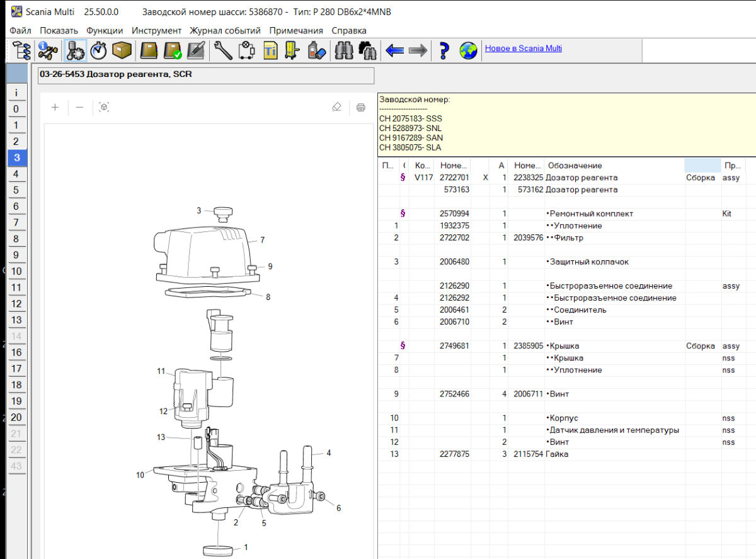
Task: Click callout number 11 in the diagram
Action: 161,371
